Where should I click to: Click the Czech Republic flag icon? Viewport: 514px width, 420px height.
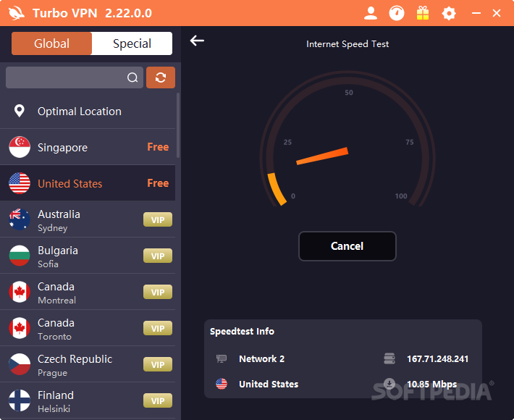(20, 364)
